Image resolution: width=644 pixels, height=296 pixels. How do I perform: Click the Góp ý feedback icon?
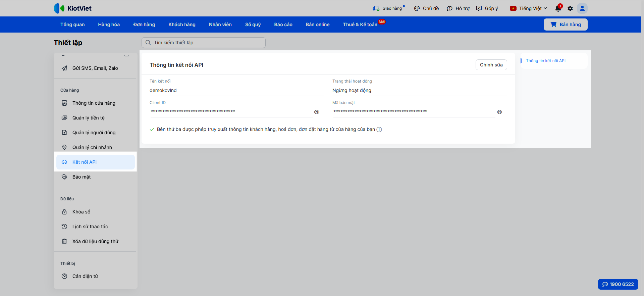pos(479,8)
